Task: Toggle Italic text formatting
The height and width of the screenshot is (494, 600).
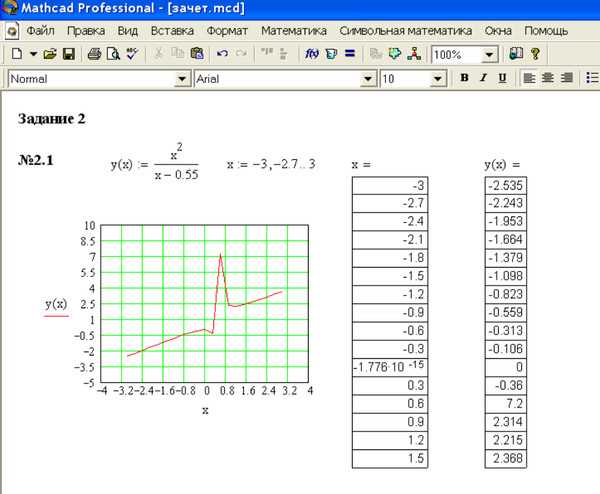Action: (x=483, y=78)
